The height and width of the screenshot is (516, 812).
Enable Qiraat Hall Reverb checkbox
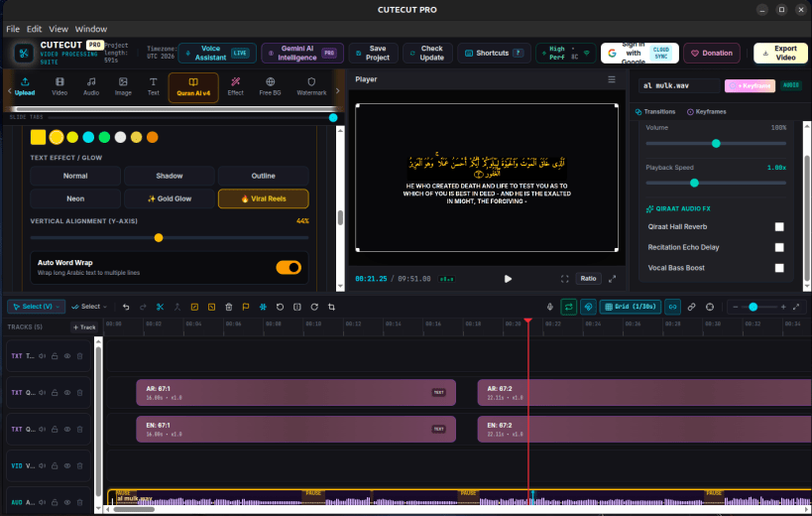(x=779, y=227)
